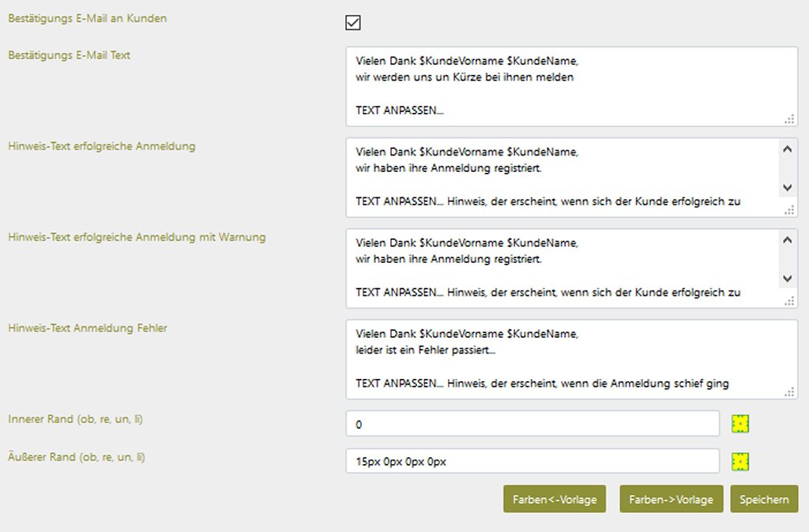The image size is (809, 532).
Task: Click resize grip of Hinweis-Text Anmeldung Fehler box
Action: [788, 392]
